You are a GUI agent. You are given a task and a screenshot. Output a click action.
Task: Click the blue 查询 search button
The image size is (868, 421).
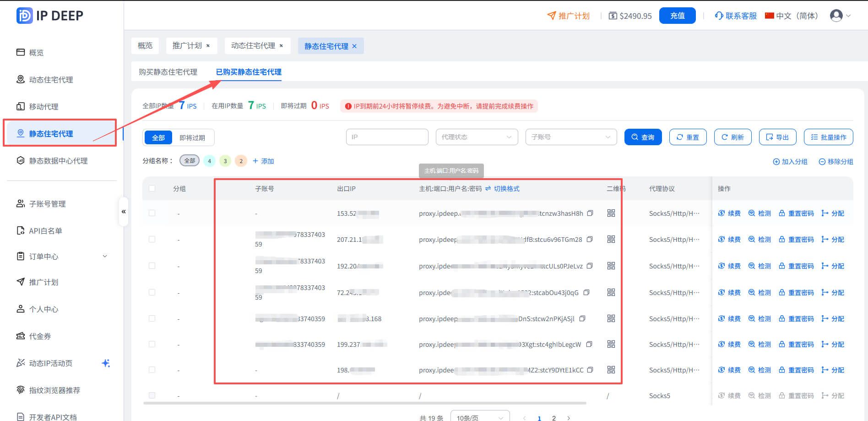click(643, 137)
